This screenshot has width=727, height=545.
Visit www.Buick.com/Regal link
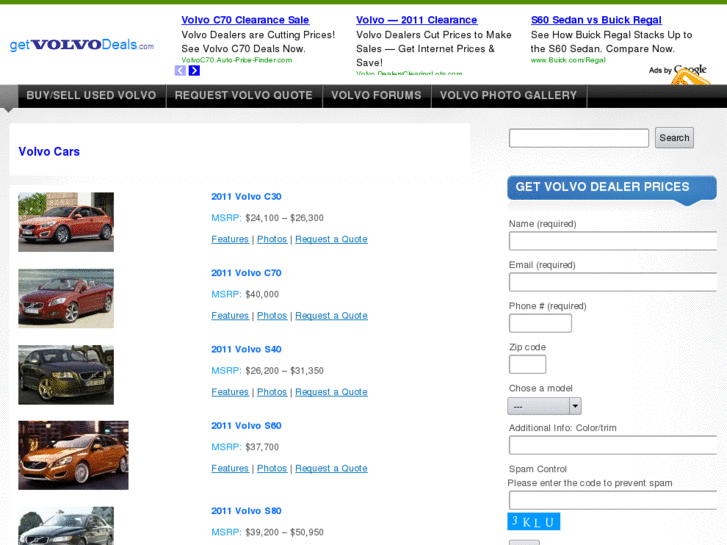568,60
